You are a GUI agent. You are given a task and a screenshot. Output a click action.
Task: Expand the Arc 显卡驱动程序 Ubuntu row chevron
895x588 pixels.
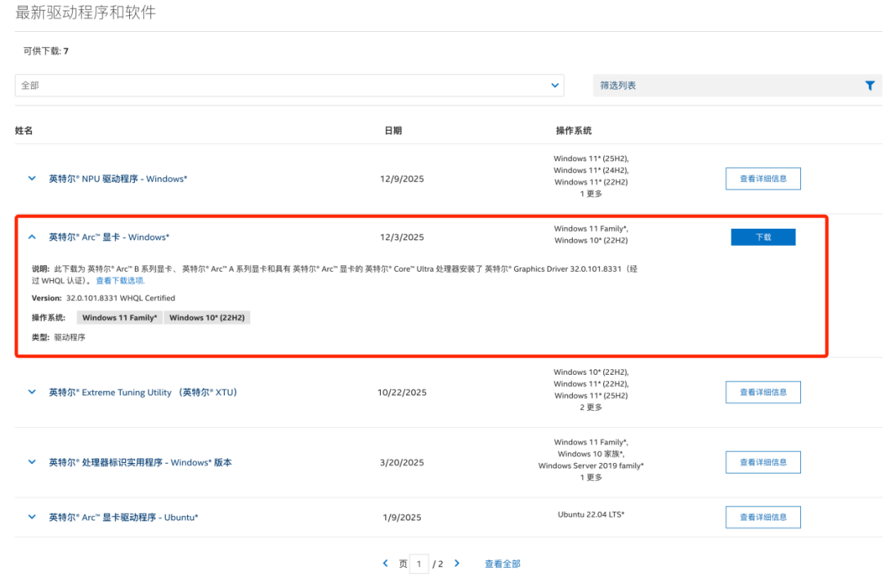click(x=32, y=517)
